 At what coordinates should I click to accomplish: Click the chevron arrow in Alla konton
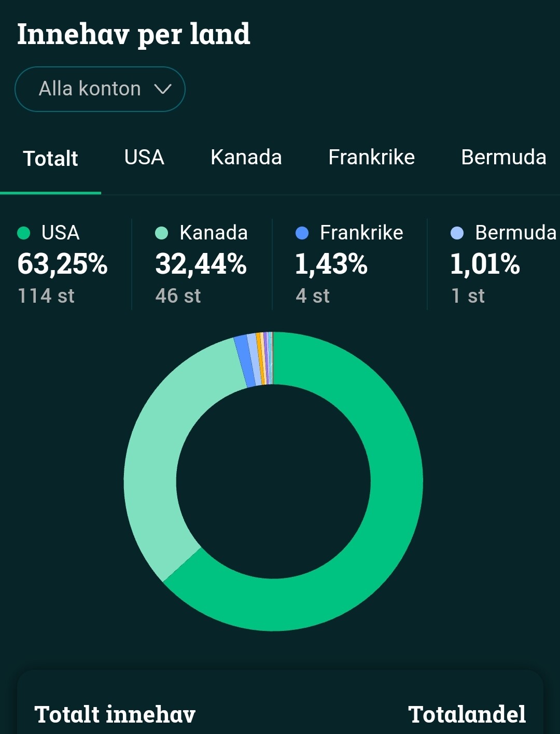click(163, 89)
